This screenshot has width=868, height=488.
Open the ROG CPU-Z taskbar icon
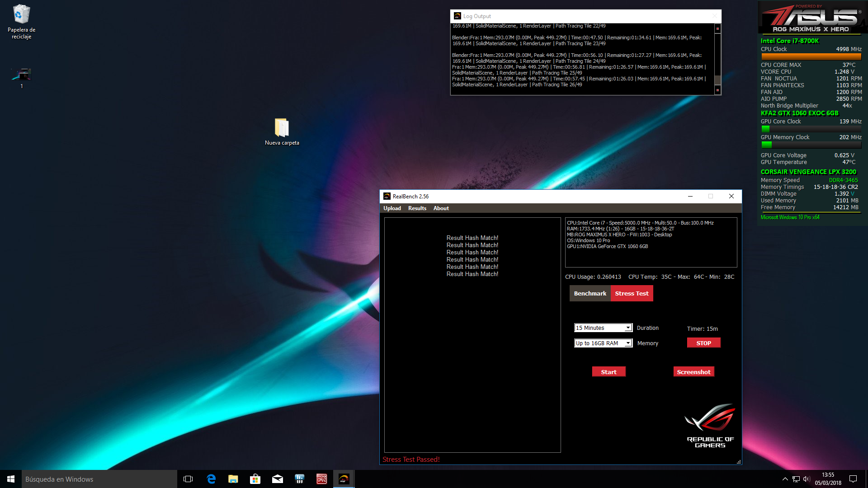coord(321,479)
